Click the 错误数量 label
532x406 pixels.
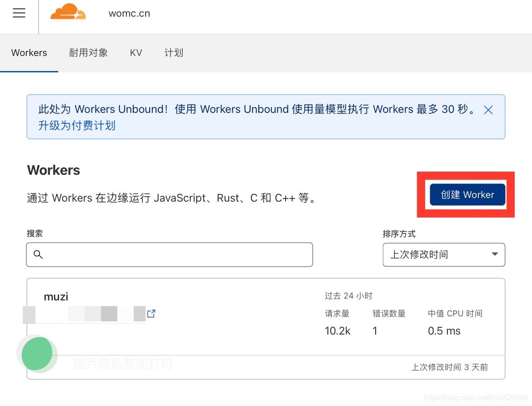[389, 313]
